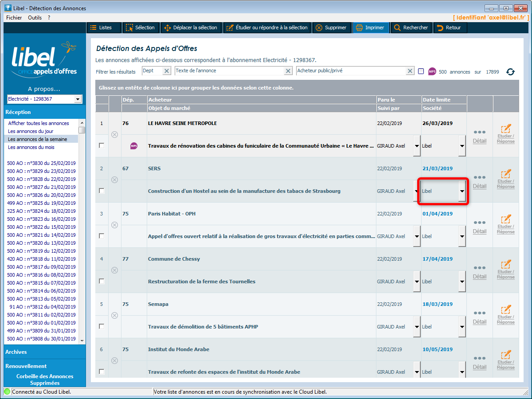Tick the checkbox for the gros travaux d'électricité row
The image size is (532, 399).
pyautogui.click(x=102, y=236)
